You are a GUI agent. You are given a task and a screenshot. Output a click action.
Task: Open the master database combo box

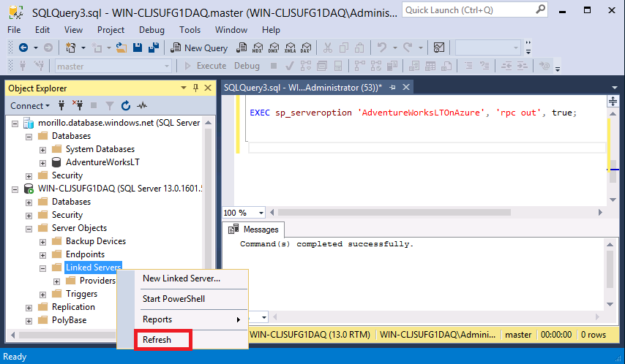(113, 66)
